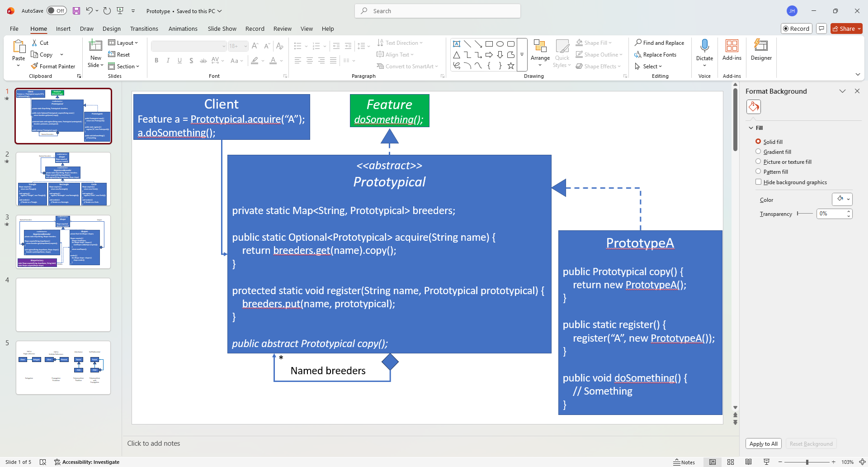Image resolution: width=868 pixels, height=467 pixels.
Task: Apply bold formatting
Action: (156, 60)
